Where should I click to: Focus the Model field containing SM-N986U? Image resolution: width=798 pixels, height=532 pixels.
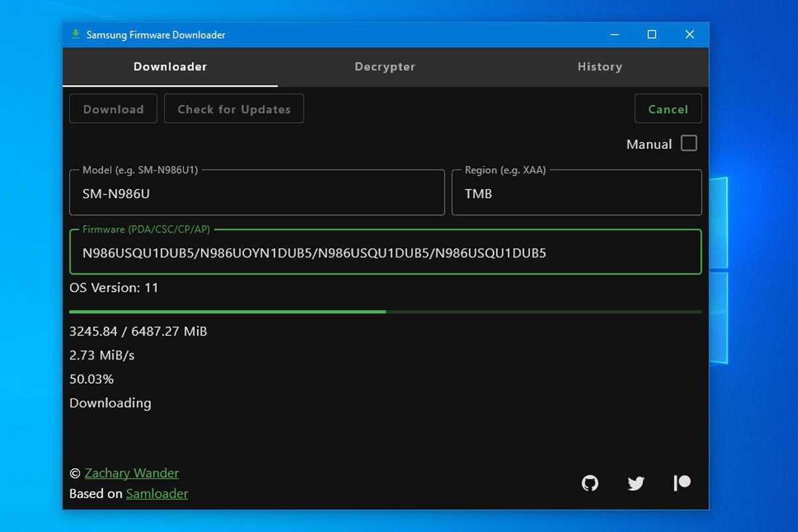click(257, 194)
